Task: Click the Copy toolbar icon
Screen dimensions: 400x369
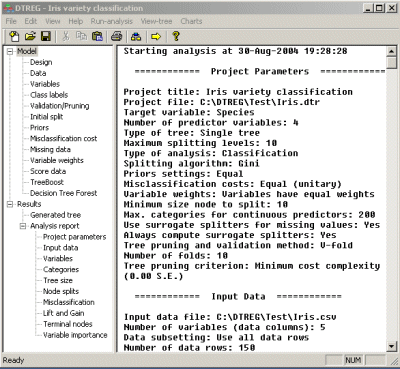Action: pos(81,36)
